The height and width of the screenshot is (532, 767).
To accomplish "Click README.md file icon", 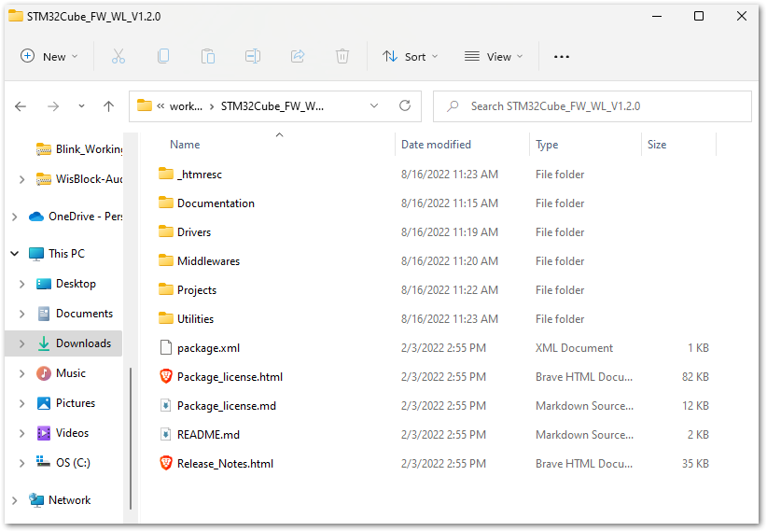I will tap(166, 434).
